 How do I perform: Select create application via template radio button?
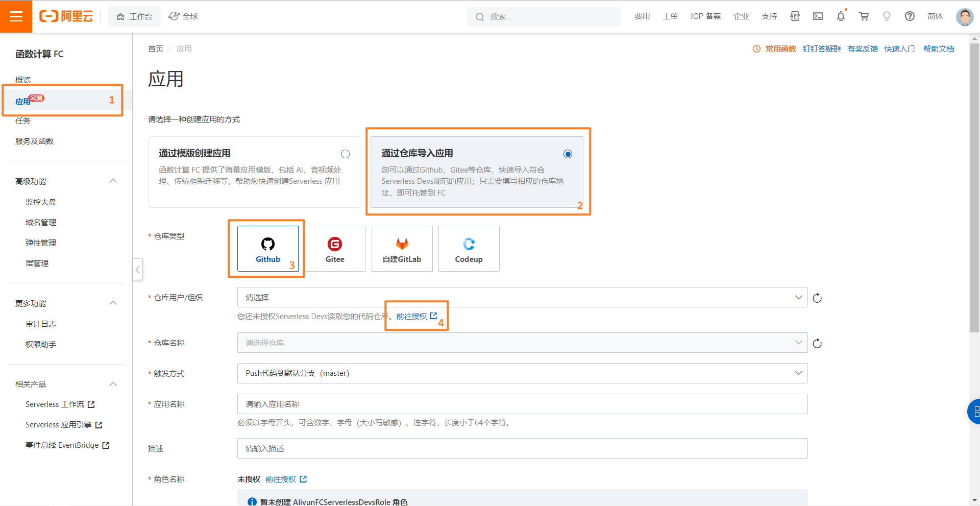(345, 154)
